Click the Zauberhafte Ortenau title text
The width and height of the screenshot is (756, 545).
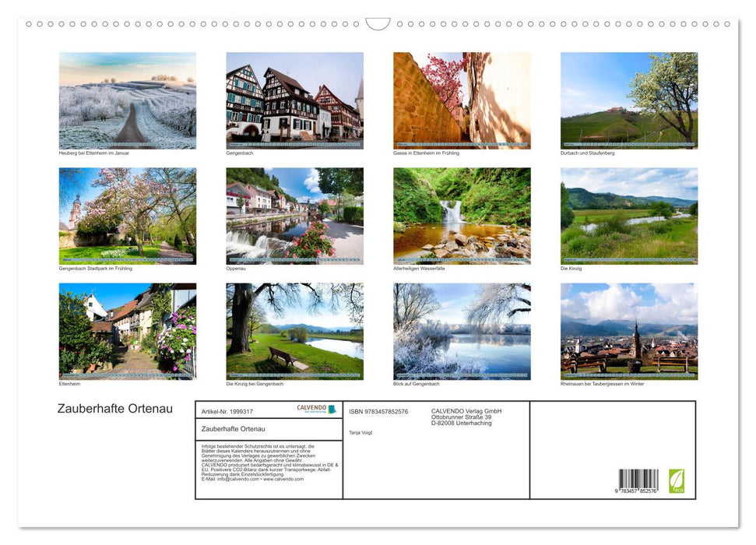(x=114, y=408)
